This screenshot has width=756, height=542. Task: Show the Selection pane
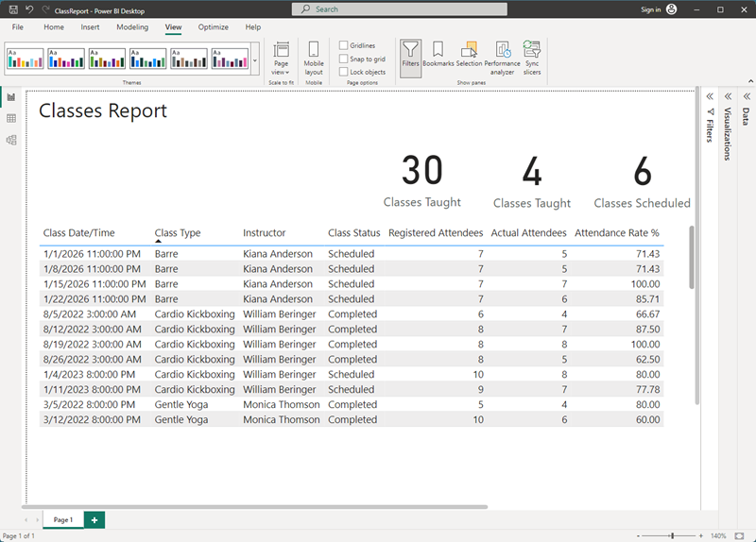tap(469, 55)
